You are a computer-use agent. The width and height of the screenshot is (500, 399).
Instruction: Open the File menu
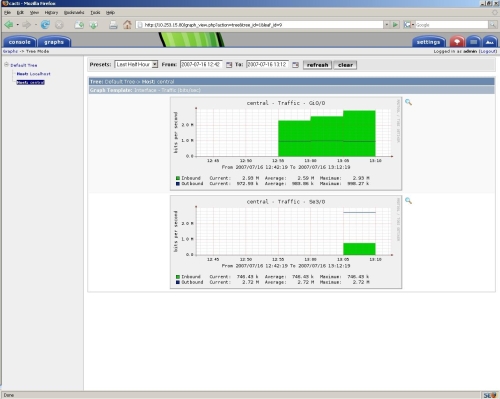(7, 12)
